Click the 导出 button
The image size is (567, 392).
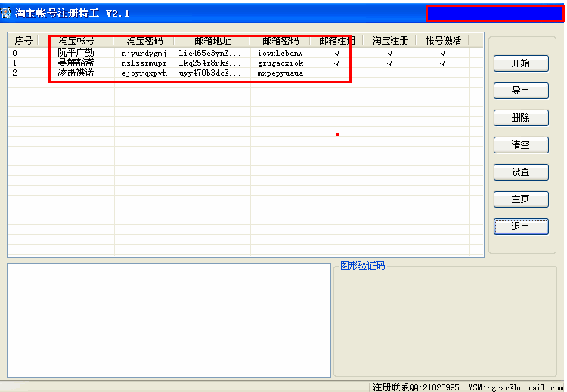pyautogui.click(x=521, y=91)
